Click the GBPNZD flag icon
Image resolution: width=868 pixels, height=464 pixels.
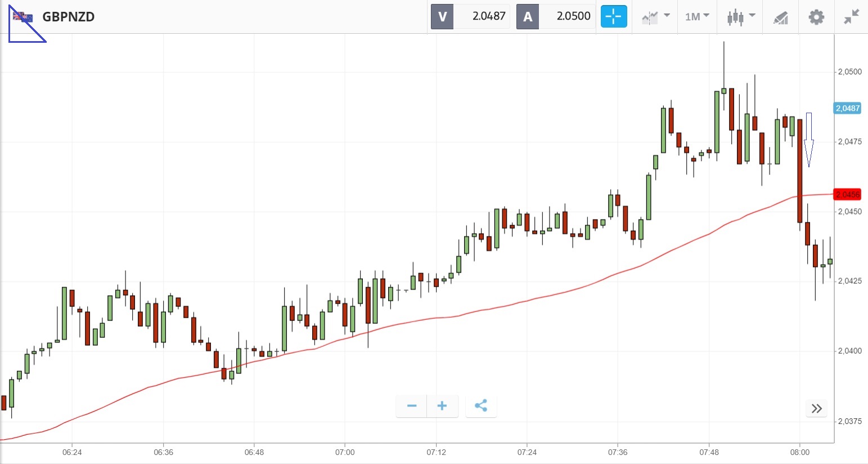click(x=23, y=17)
